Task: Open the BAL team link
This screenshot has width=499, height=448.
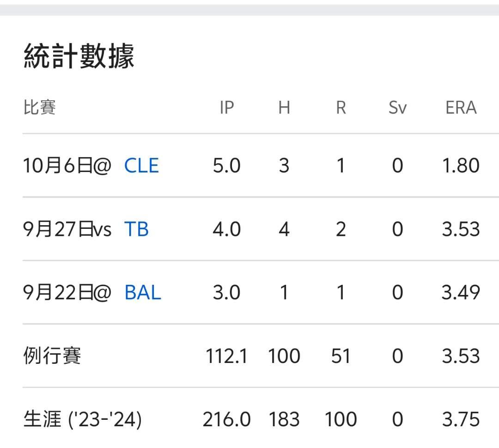Action: pos(143,293)
